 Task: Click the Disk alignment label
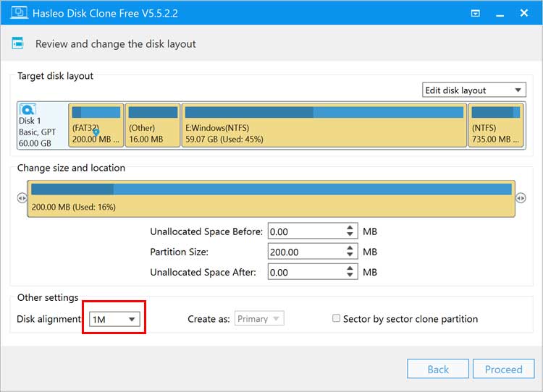click(x=49, y=319)
